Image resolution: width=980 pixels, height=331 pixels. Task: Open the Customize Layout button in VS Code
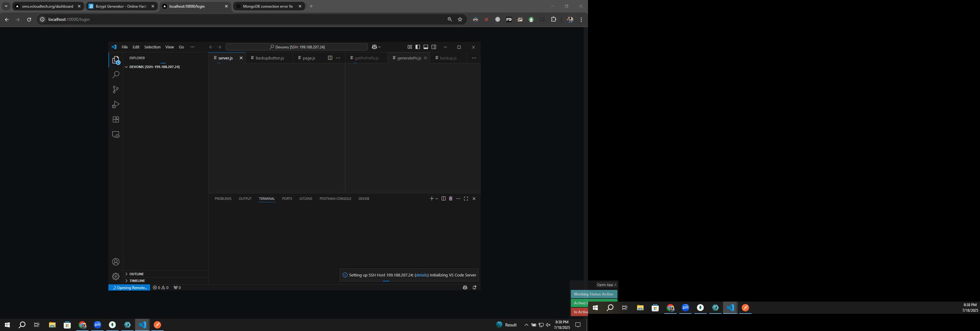click(x=410, y=47)
